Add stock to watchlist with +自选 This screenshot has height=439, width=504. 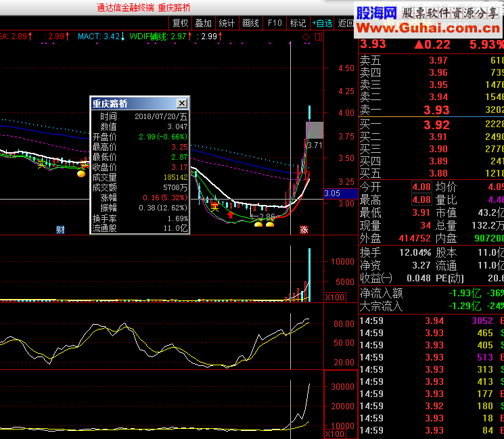click(x=322, y=23)
